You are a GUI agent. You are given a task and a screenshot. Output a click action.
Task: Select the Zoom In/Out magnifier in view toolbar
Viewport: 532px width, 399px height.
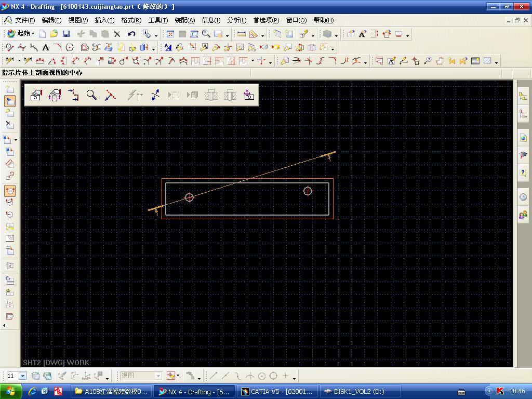[206, 34]
